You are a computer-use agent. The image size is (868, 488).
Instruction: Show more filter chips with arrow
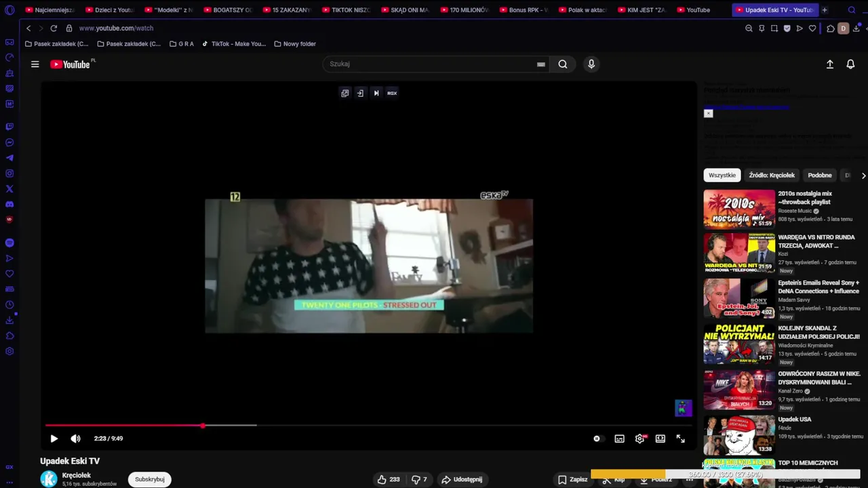tap(863, 176)
